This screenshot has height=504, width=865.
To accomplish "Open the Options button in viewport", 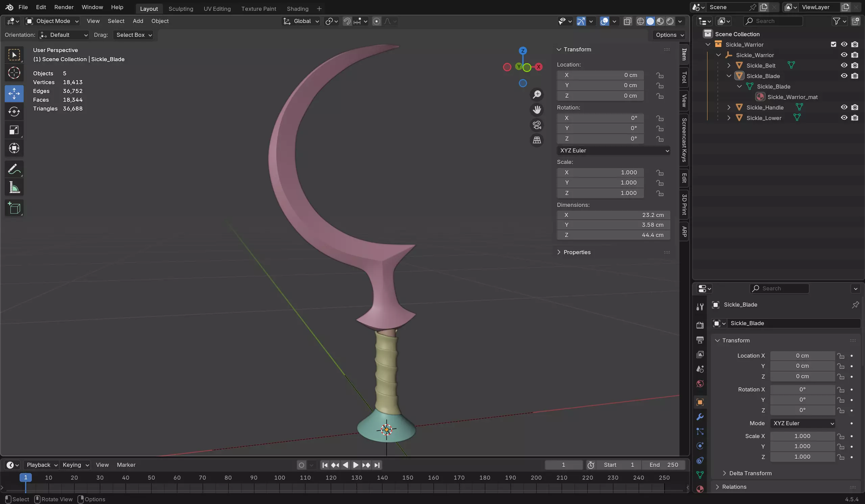I will click(669, 35).
